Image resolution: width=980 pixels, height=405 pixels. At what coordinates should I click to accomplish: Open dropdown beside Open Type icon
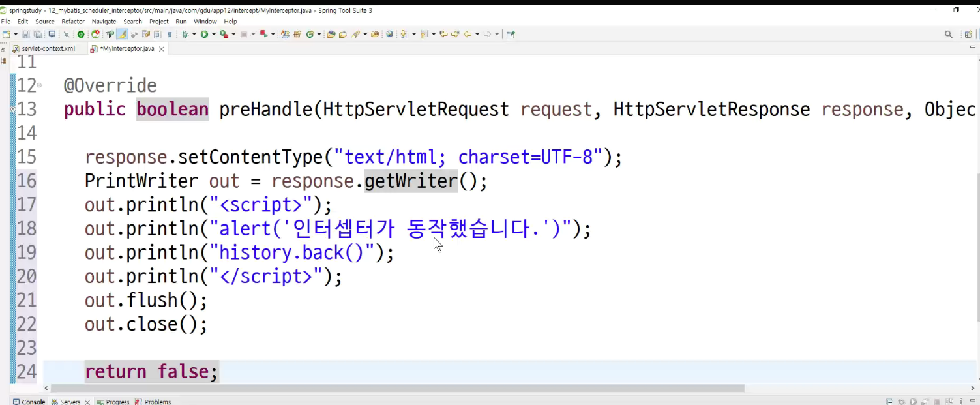pos(319,34)
